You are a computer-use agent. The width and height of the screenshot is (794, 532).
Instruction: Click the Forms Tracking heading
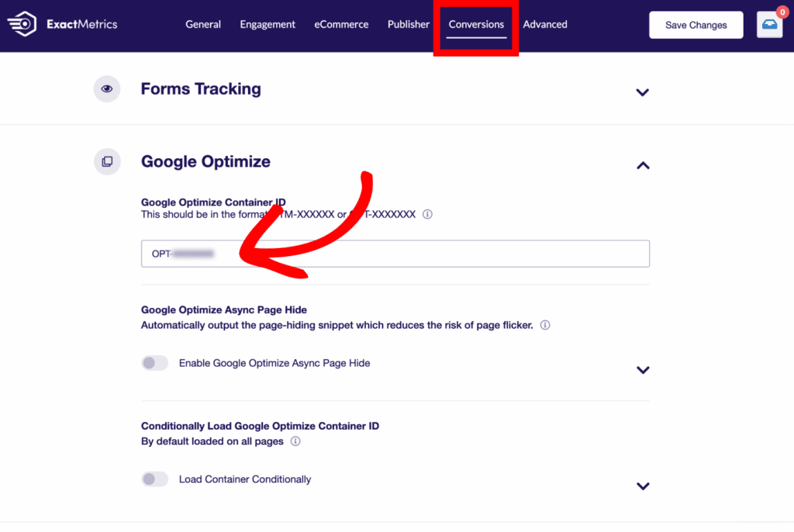click(201, 88)
